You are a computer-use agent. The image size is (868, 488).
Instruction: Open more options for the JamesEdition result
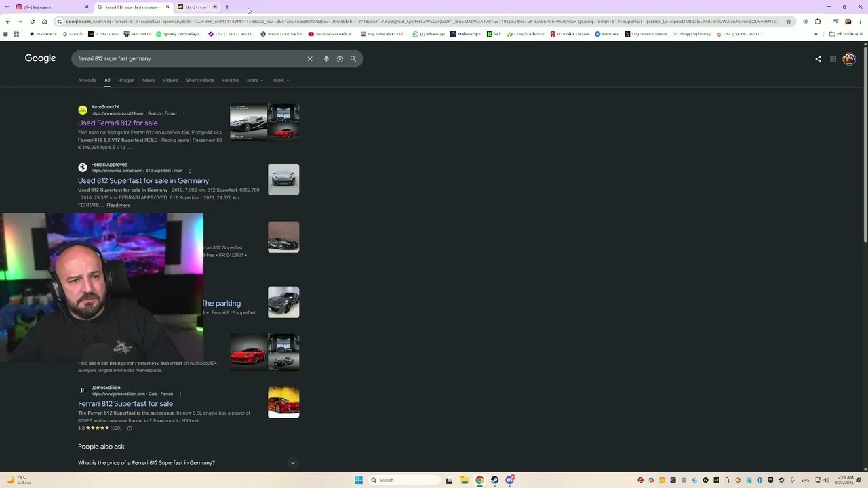[x=180, y=394]
